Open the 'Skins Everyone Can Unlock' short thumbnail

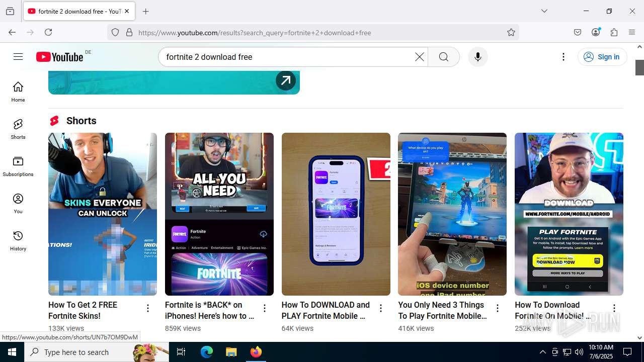click(x=103, y=214)
